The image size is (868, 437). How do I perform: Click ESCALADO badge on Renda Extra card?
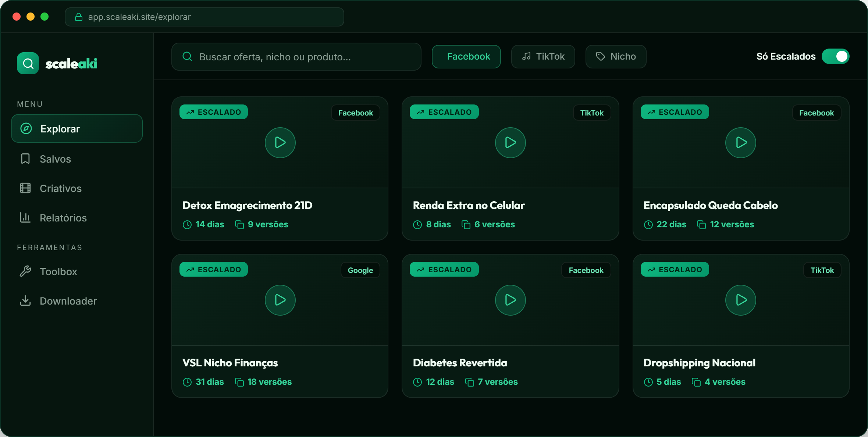444,112
